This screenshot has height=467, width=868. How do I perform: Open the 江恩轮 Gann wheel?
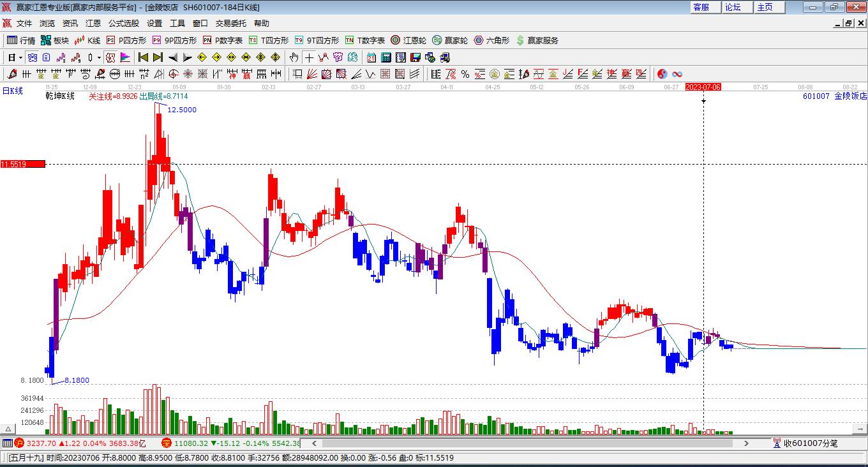(x=408, y=40)
